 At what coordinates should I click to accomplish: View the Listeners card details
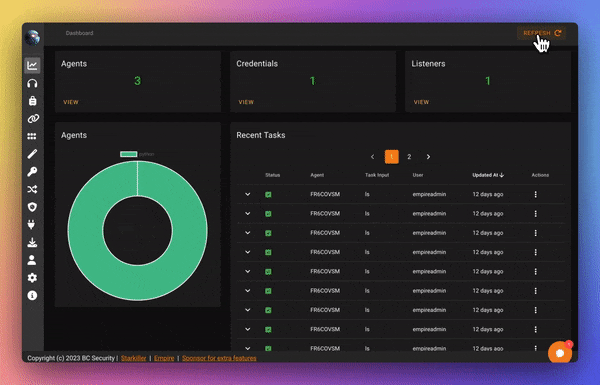pos(421,102)
